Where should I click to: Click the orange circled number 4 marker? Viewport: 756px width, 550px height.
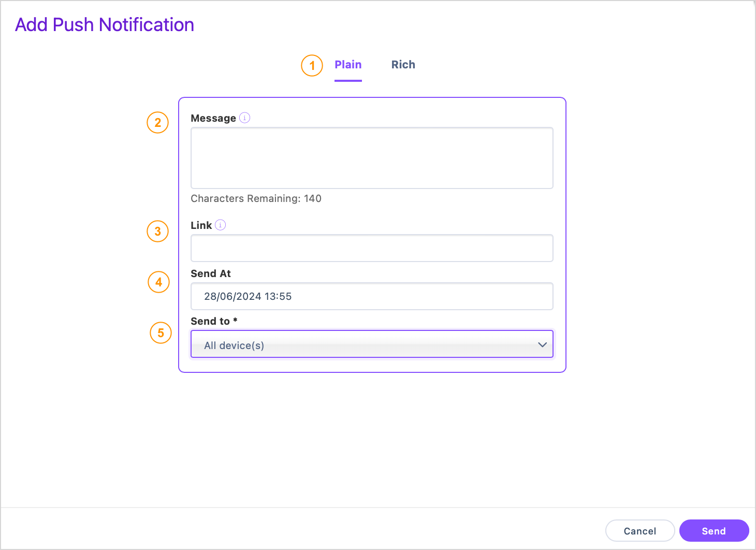click(x=159, y=282)
